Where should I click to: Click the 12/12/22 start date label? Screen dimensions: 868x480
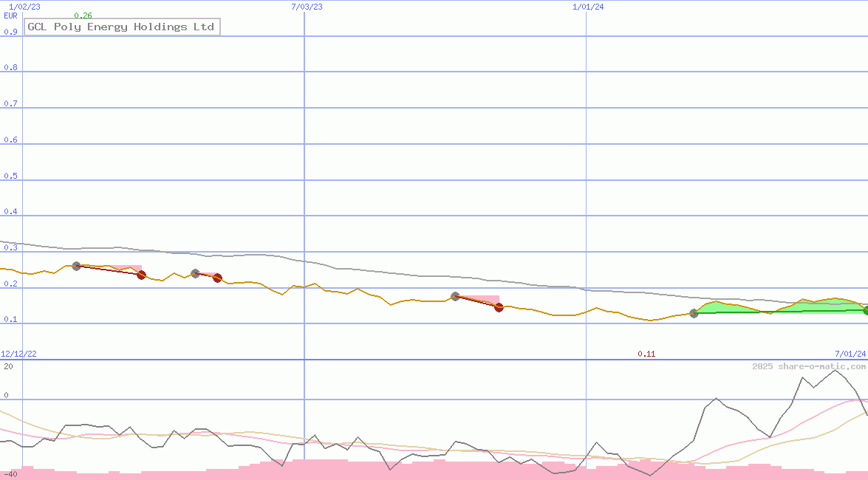(20, 353)
